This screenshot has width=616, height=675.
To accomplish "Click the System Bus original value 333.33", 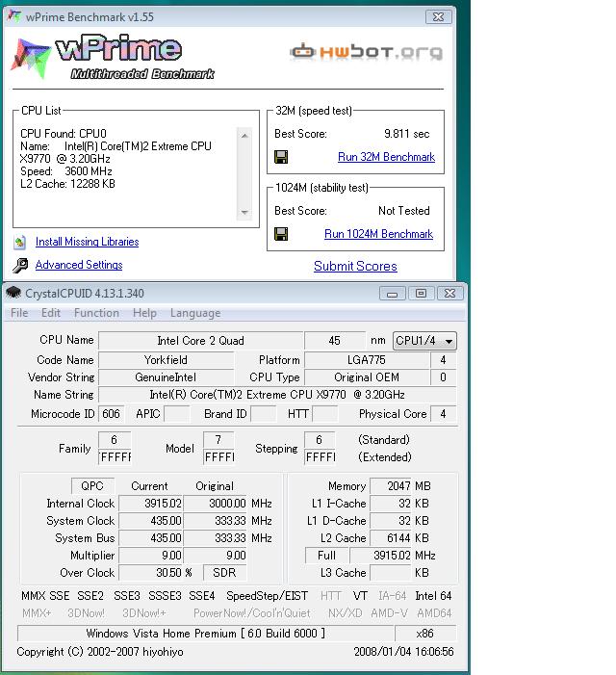I will (x=215, y=538).
